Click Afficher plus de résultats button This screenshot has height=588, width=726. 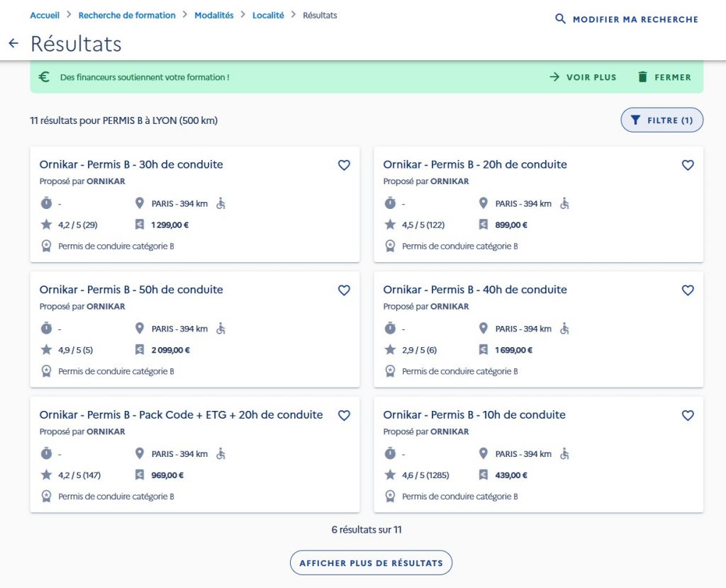tap(371, 563)
